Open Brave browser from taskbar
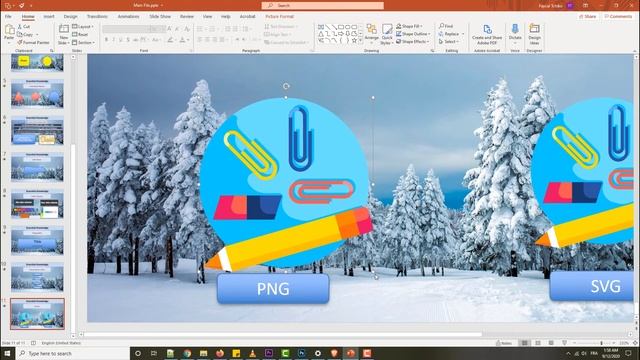The image size is (640, 360). pyautogui.click(x=334, y=353)
